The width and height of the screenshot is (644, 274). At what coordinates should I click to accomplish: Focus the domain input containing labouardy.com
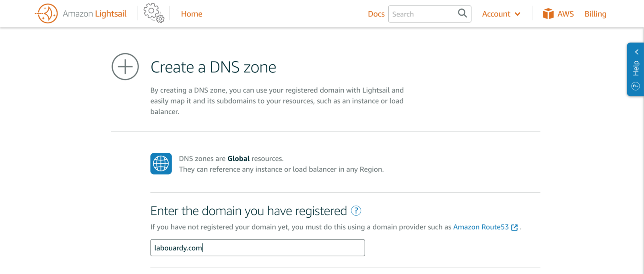258,248
